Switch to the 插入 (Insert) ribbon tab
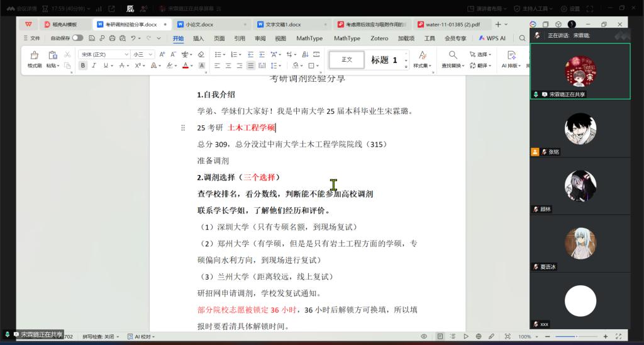 point(198,38)
